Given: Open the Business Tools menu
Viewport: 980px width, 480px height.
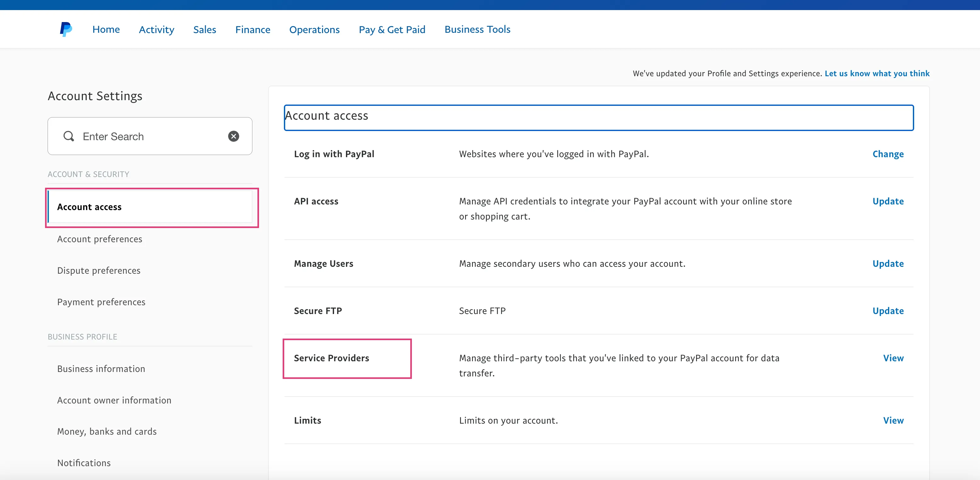Looking at the screenshot, I should (x=477, y=29).
